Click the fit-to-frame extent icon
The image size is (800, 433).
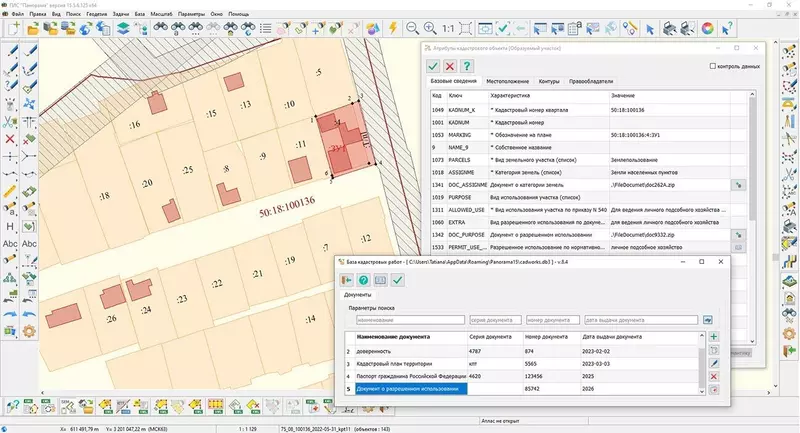[x=466, y=29]
